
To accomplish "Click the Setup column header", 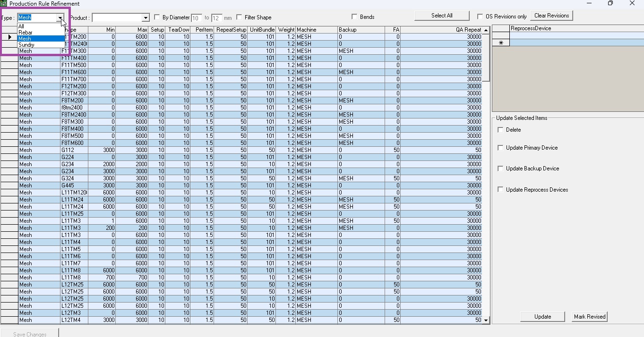I will click(x=157, y=30).
